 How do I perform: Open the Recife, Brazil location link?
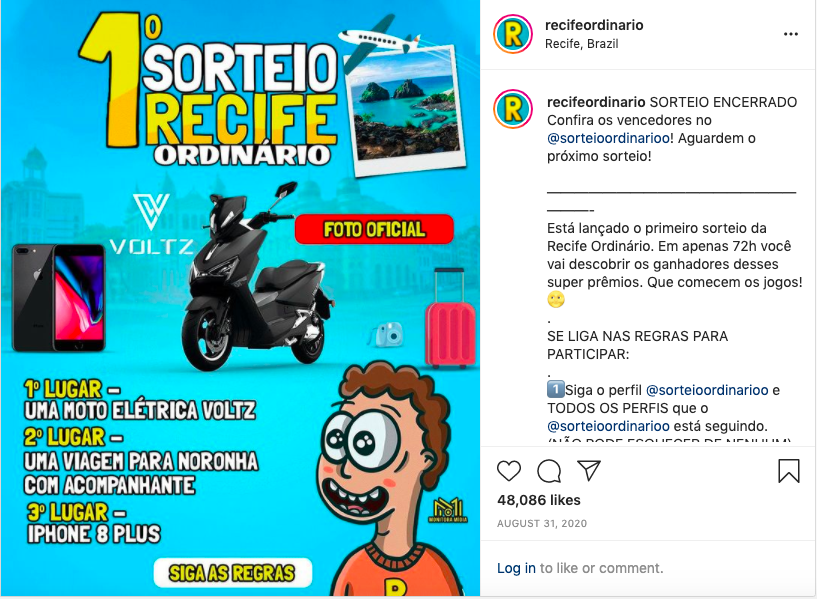pos(581,44)
